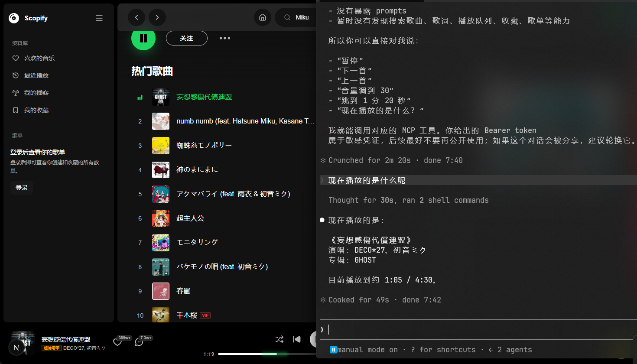Image resolution: width=637 pixels, height=364 pixels.
Task: Open the artist more-options ellipsis
Action: tap(225, 38)
